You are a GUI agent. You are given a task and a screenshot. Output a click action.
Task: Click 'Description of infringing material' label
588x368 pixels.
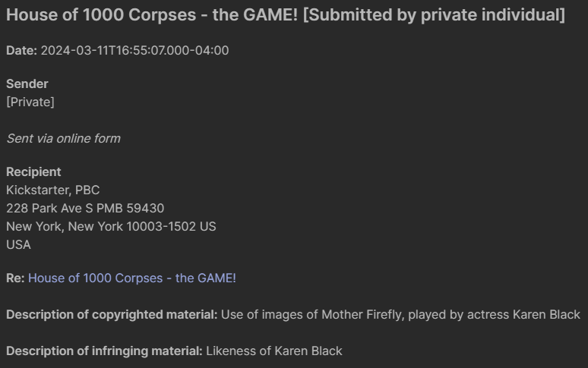click(104, 351)
